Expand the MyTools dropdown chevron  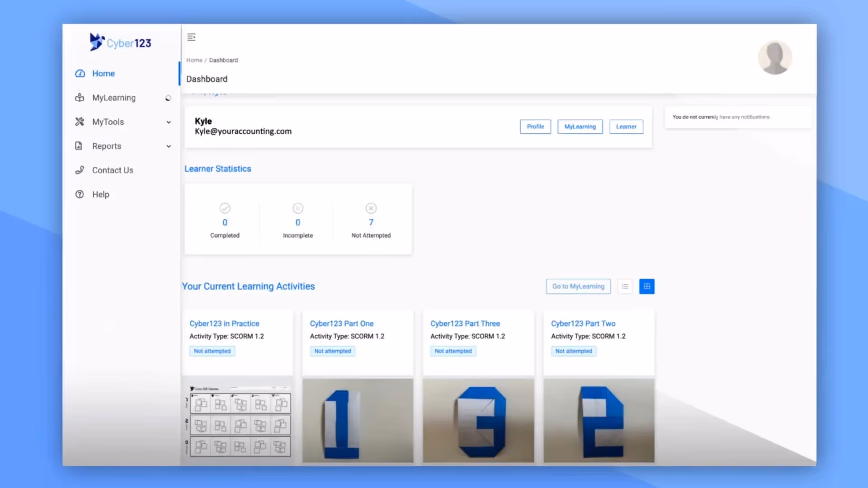169,122
